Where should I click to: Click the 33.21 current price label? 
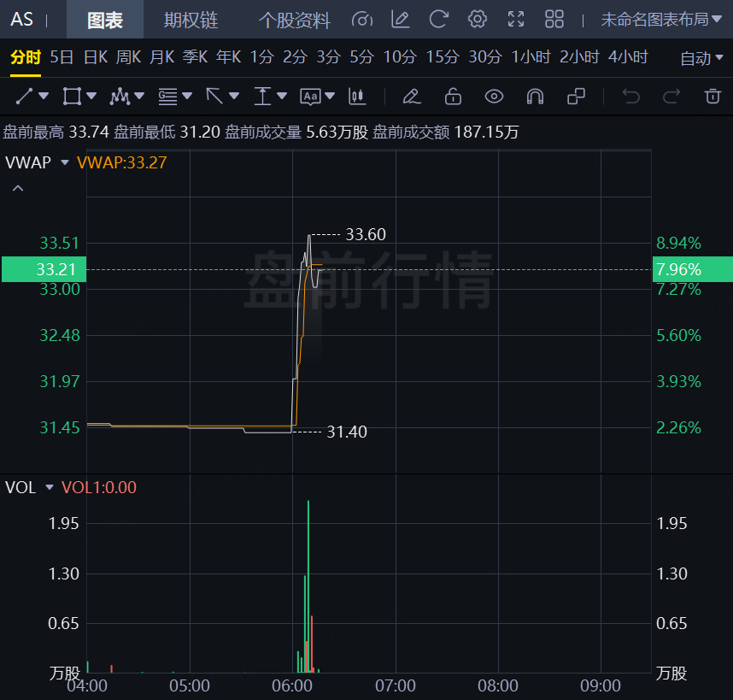pyautogui.click(x=44, y=269)
